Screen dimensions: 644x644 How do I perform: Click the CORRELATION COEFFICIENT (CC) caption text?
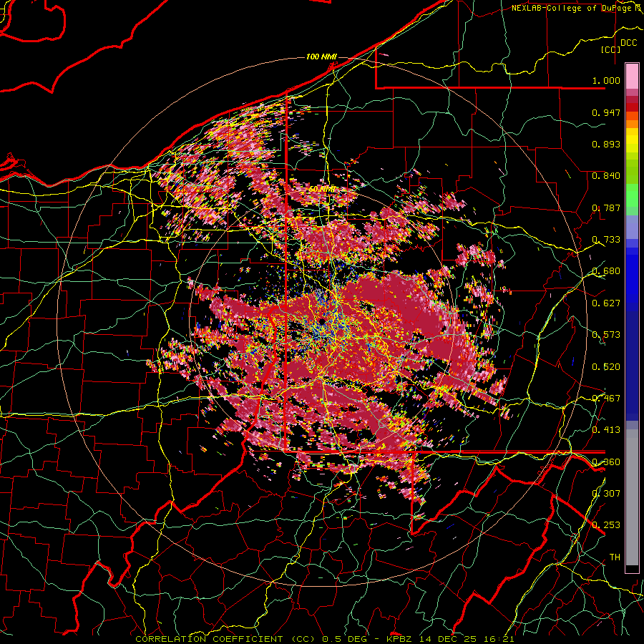coord(225,639)
